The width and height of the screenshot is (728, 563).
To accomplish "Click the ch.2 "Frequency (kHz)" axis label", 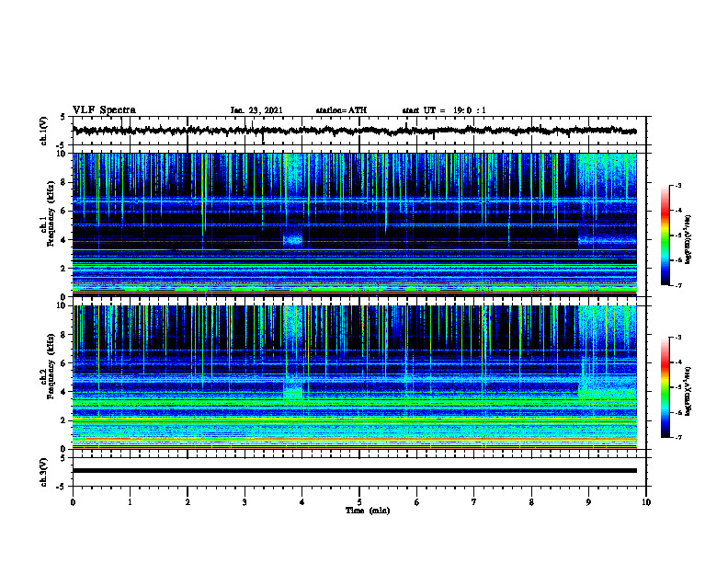I will click(x=51, y=366).
